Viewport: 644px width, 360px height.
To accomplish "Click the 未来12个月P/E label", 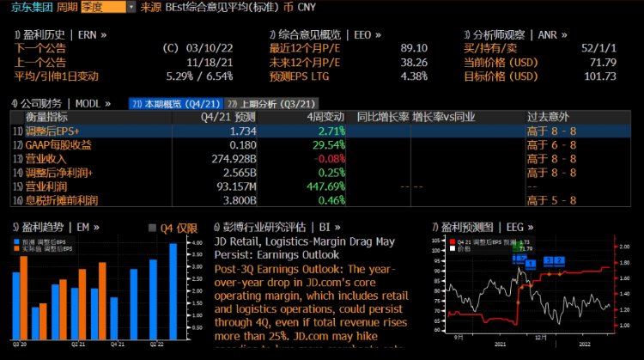I will (x=305, y=63).
